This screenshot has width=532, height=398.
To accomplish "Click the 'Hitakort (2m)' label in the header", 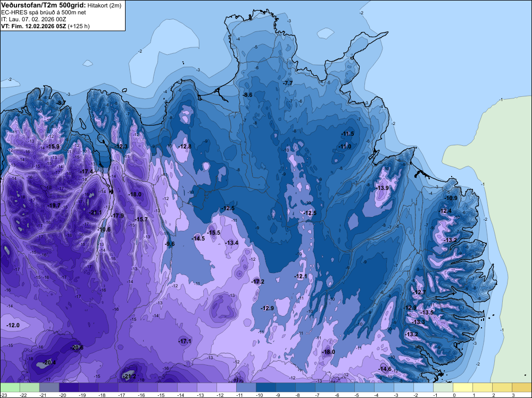I will 104,5.
